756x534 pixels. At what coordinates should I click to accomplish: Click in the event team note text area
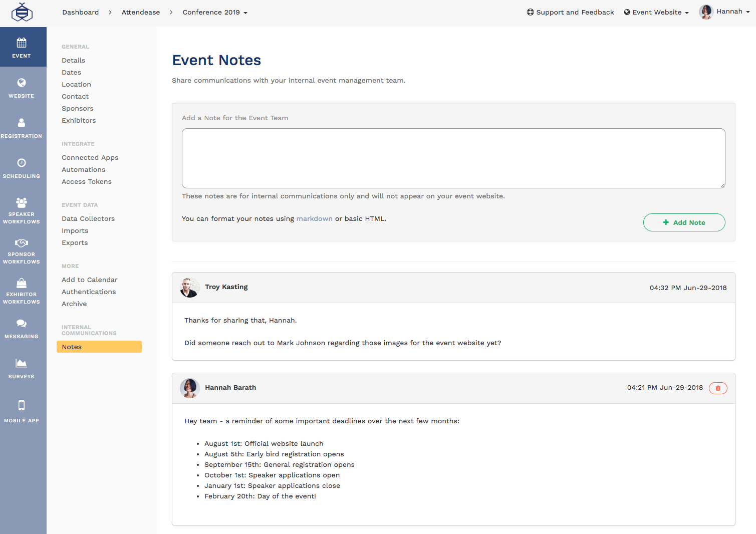click(x=453, y=158)
